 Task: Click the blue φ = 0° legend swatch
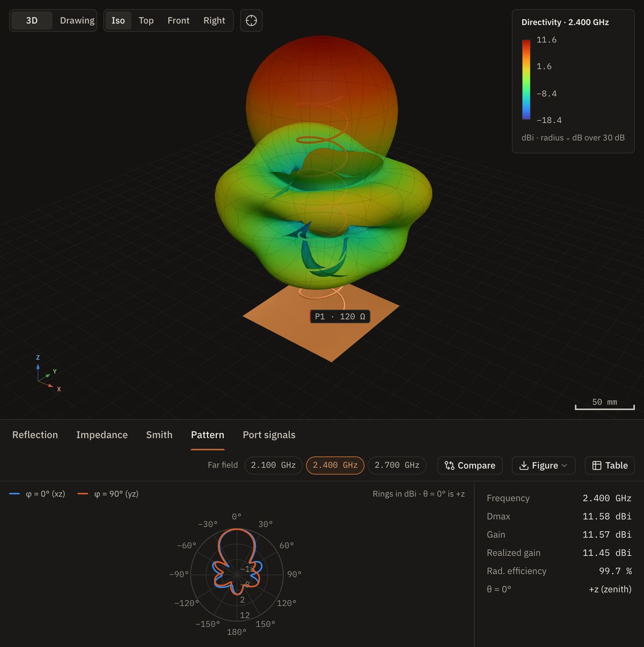coord(14,494)
